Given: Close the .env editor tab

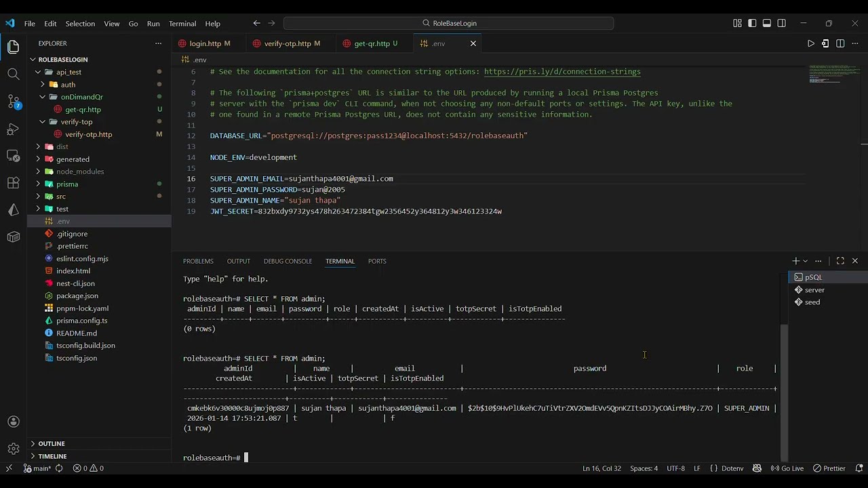Looking at the screenshot, I should coord(473,43).
